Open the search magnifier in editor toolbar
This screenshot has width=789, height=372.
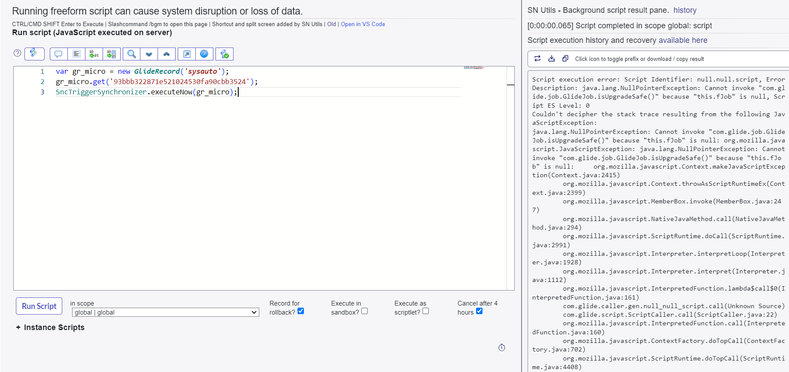tap(131, 54)
